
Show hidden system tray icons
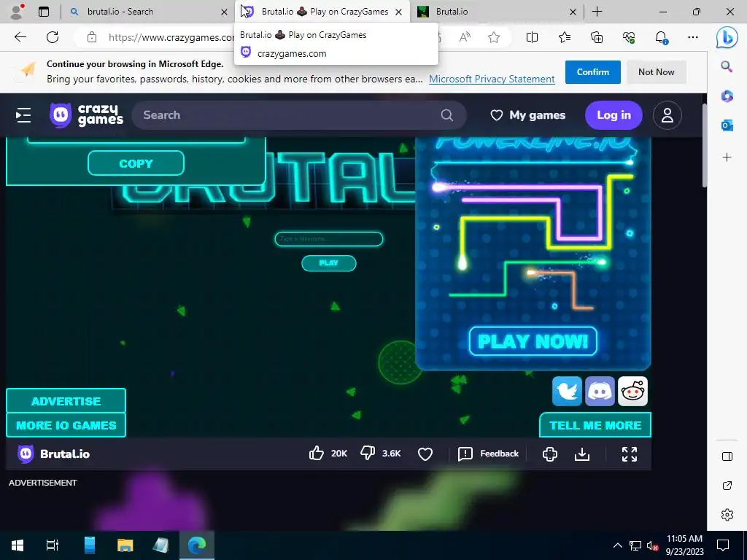617,545
